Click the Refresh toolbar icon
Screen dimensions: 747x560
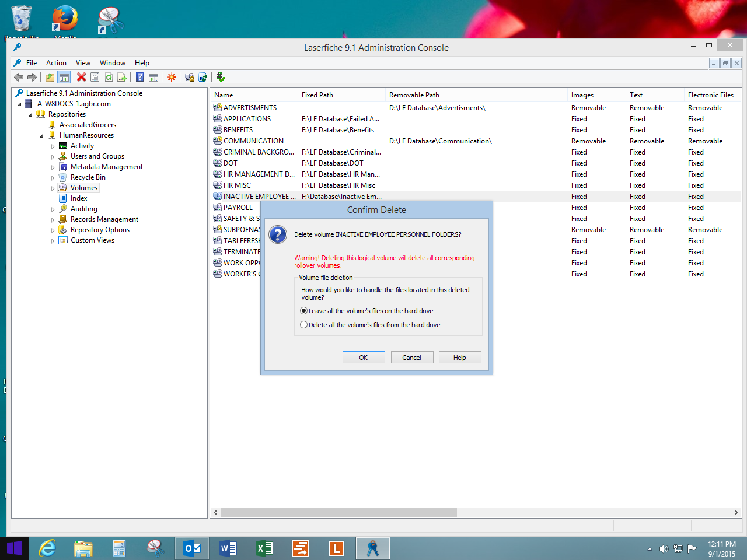click(x=109, y=77)
